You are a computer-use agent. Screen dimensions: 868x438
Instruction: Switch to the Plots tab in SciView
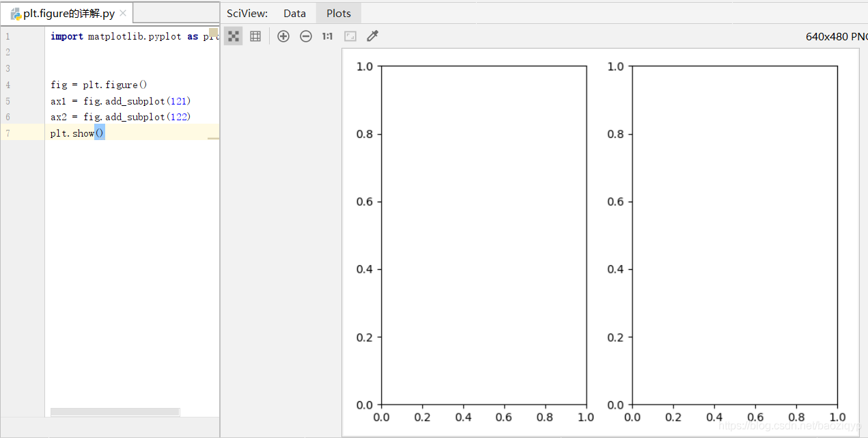point(339,13)
